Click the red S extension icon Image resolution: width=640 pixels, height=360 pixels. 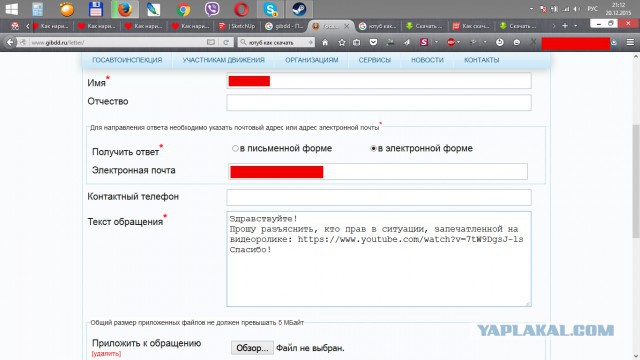click(424, 42)
